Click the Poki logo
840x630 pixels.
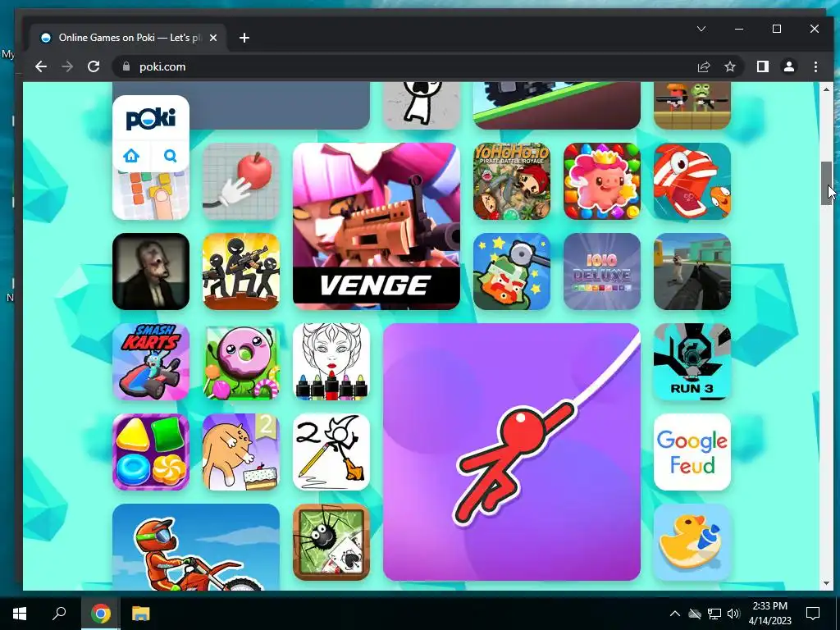tap(151, 118)
